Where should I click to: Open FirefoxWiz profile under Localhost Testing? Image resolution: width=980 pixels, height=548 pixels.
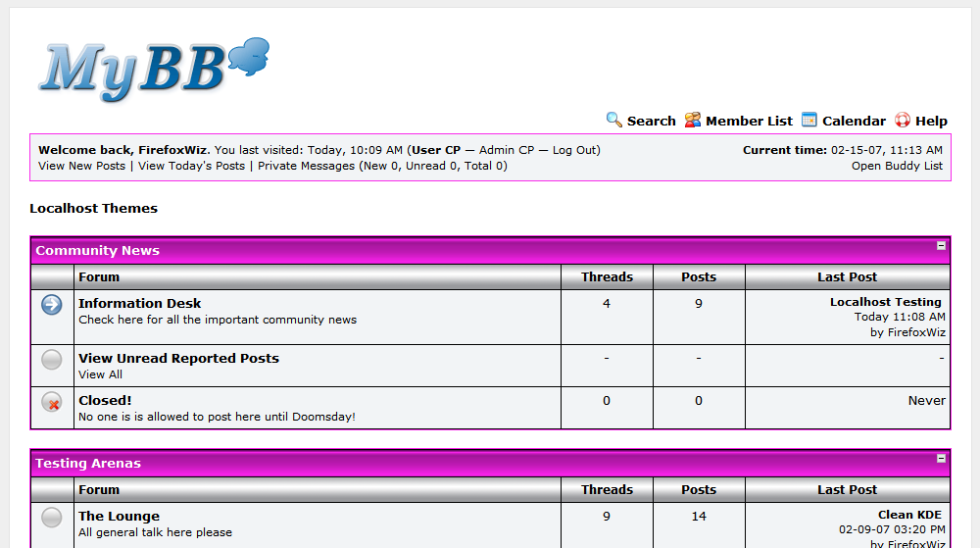[915, 332]
